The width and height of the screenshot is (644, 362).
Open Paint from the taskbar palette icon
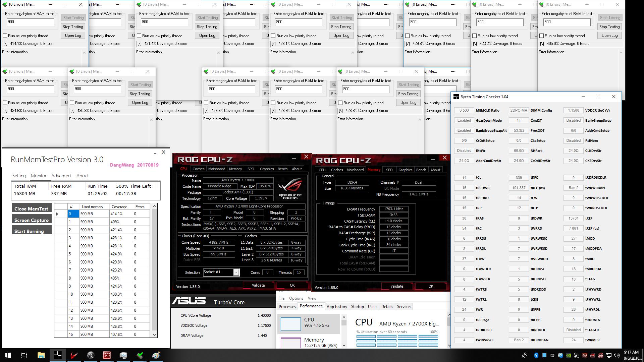[x=156, y=355]
